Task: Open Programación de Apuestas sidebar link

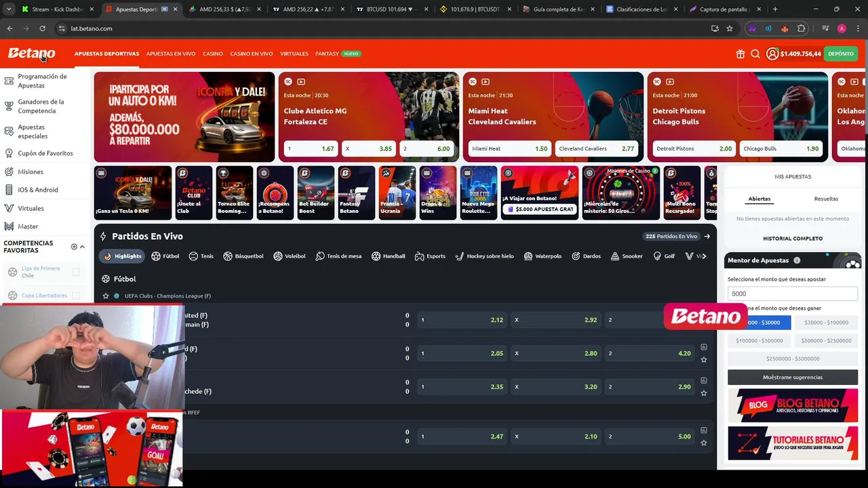Action: point(43,81)
